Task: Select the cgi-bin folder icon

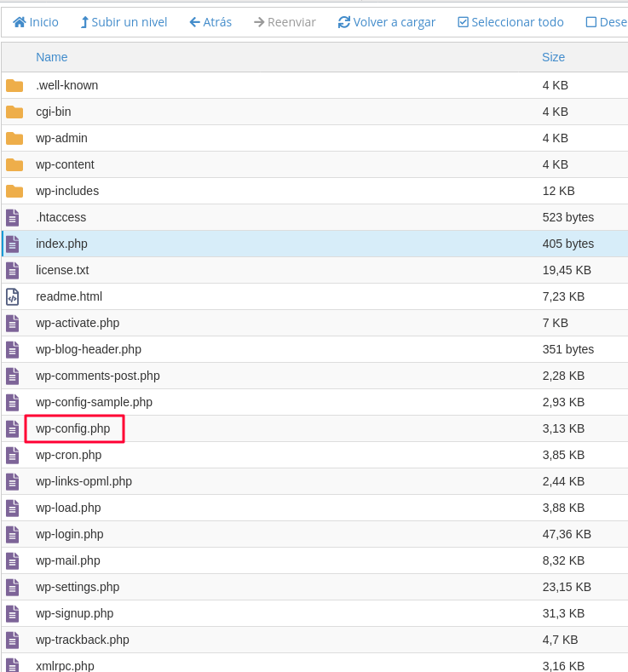Action: coord(14,112)
